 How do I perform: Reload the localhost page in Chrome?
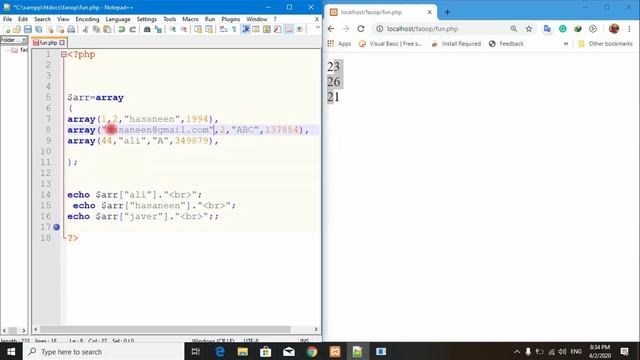pyautogui.click(x=361, y=29)
